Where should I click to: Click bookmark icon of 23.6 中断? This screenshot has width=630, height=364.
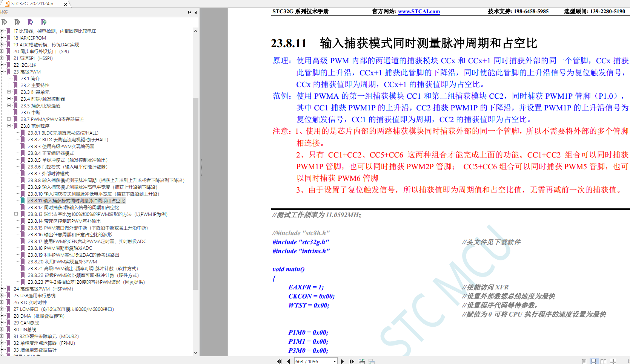click(15, 113)
